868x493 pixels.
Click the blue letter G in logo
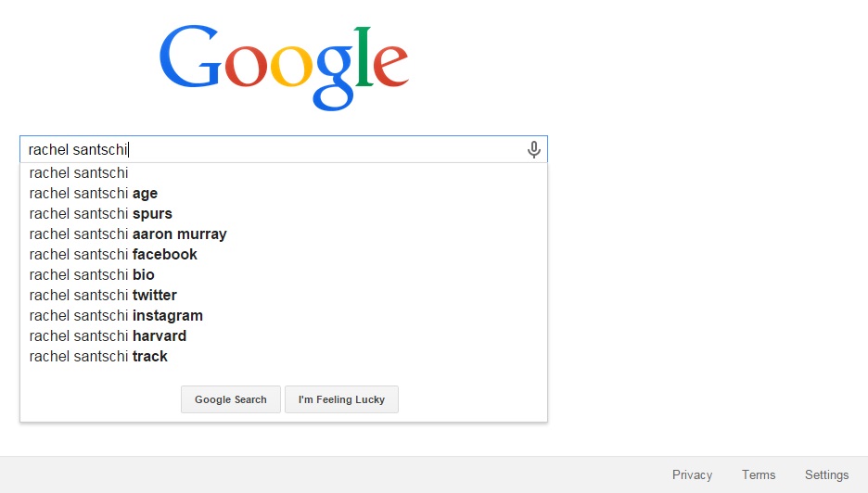(x=190, y=57)
